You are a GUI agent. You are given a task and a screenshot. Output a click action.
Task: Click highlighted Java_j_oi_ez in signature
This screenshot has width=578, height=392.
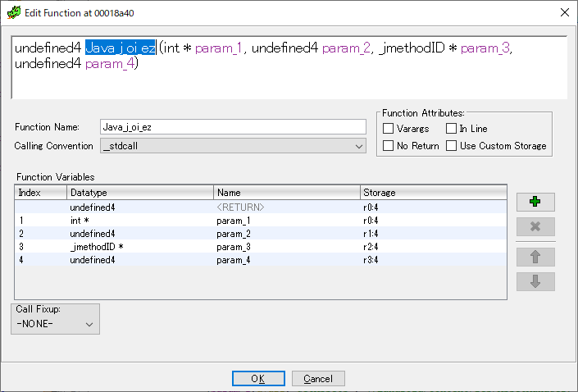click(x=121, y=48)
